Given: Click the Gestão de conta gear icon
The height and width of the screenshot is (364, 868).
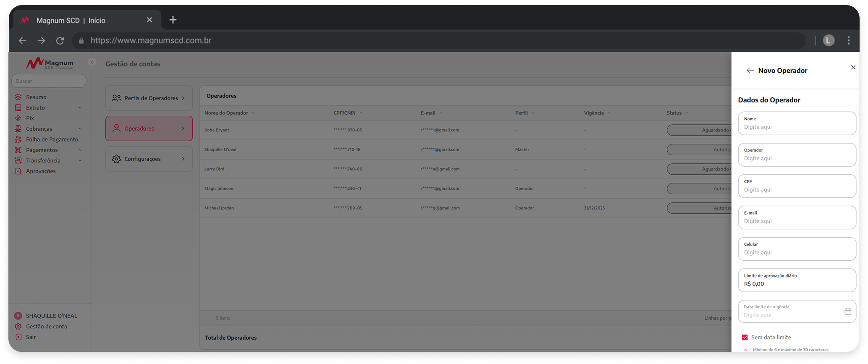Looking at the screenshot, I should (x=18, y=327).
